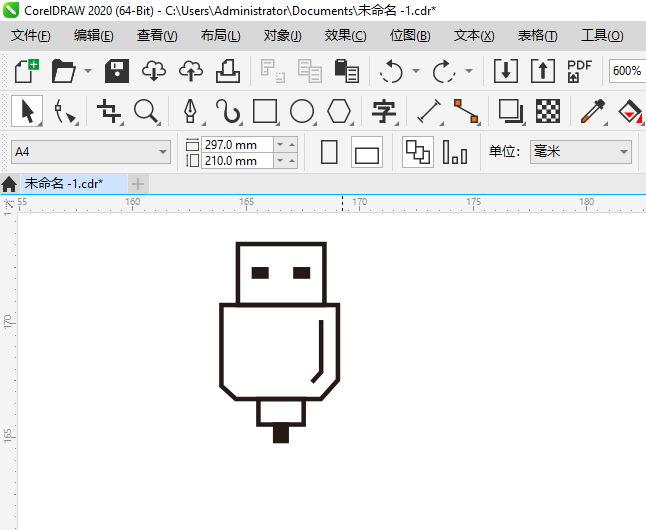Switch page to portrait orientation
This screenshot has height=530, width=646.
click(x=330, y=153)
